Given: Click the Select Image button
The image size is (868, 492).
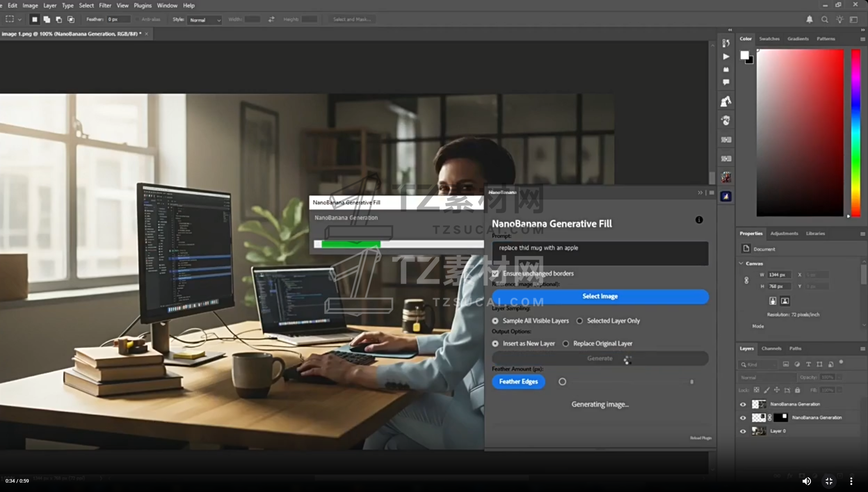Looking at the screenshot, I should (600, 296).
